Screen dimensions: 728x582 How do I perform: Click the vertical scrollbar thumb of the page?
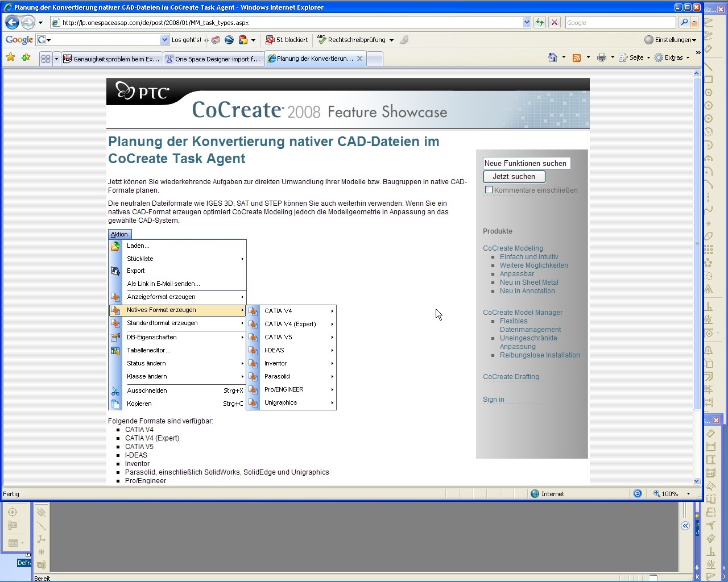pyautogui.click(x=697, y=243)
